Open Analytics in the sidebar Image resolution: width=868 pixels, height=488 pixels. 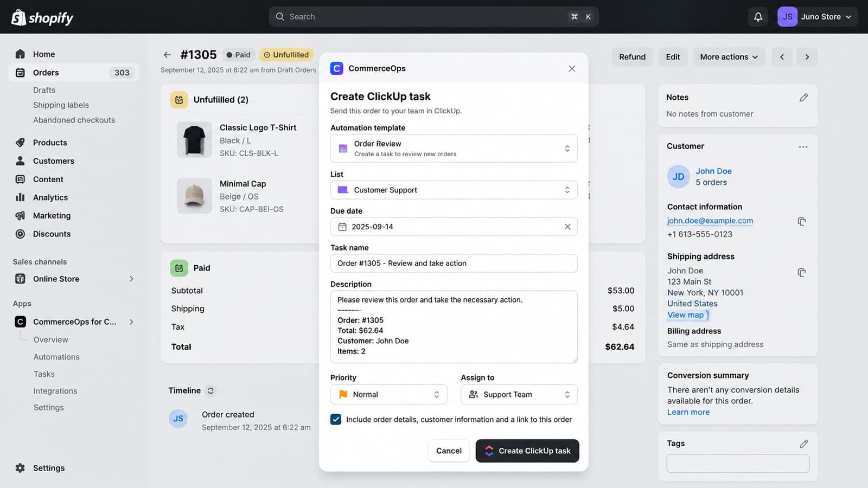(x=50, y=197)
